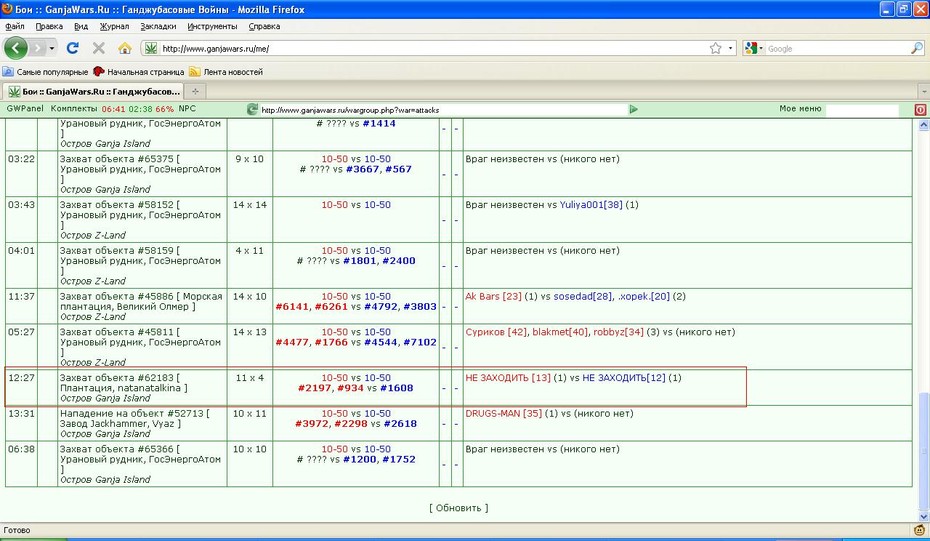Image resolution: width=930 pixels, height=541 pixels.
Task: Click the red power icon in GWPanel
Action: (x=920, y=109)
